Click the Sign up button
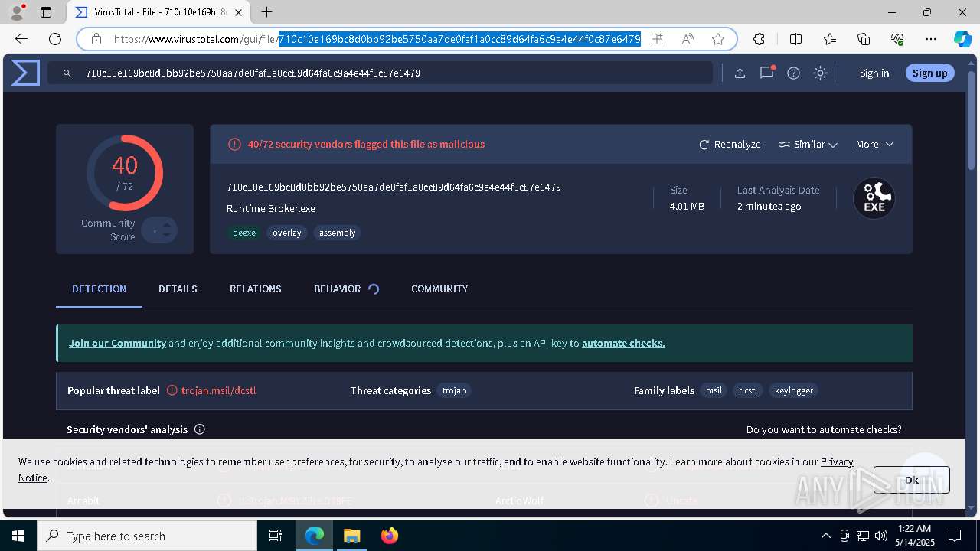980x551 pixels. pyautogui.click(x=929, y=73)
